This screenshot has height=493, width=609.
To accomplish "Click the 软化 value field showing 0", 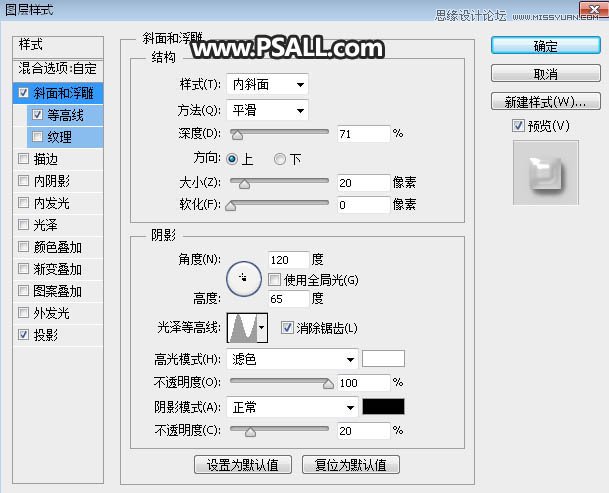I will (364, 205).
